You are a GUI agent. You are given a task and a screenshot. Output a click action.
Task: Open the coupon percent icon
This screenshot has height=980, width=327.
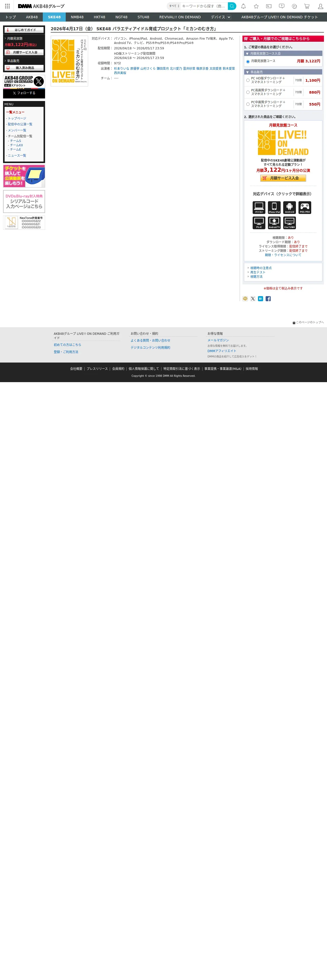(x=269, y=6)
